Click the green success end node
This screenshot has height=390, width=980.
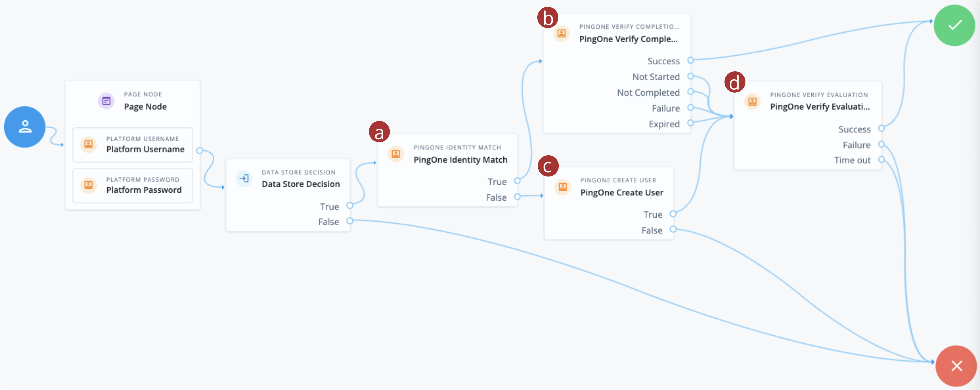tap(954, 25)
